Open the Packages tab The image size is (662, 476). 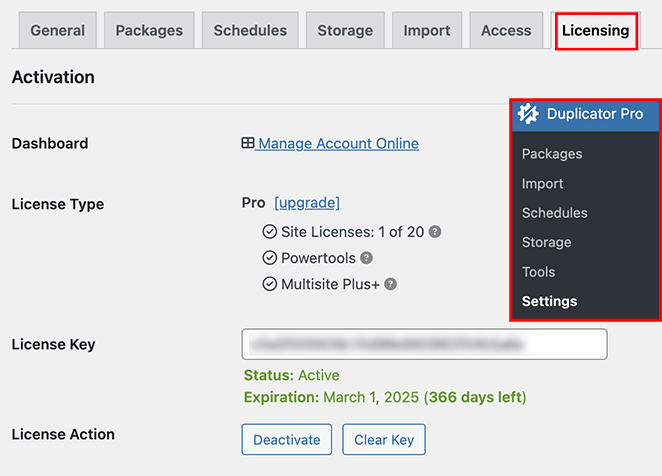coord(149,31)
